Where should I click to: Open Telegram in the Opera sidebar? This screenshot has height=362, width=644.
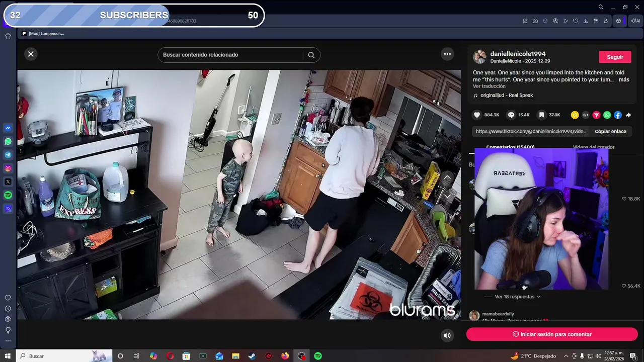(8, 155)
